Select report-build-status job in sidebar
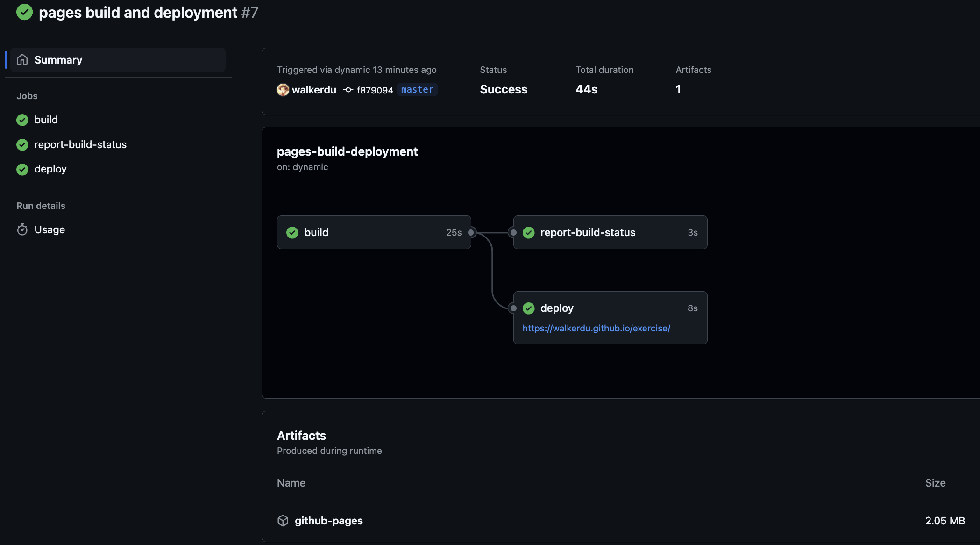Screen dimensions: 980x545 click(80, 144)
